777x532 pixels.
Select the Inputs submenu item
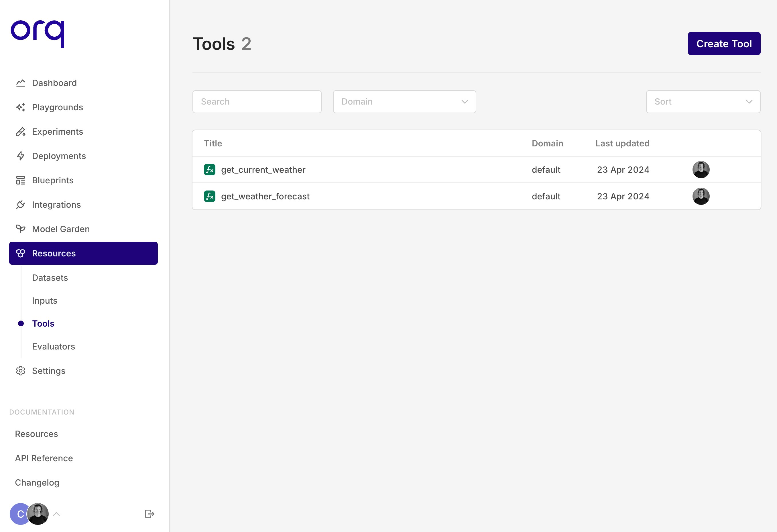pos(44,301)
